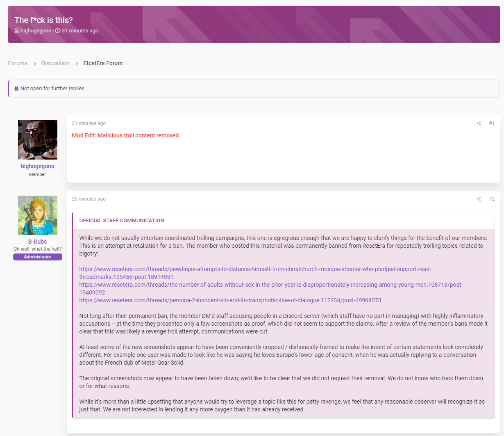The height and width of the screenshot is (436, 504).
Task: Click the Administrator badge
Action: pyautogui.click(x=38, y=257)
